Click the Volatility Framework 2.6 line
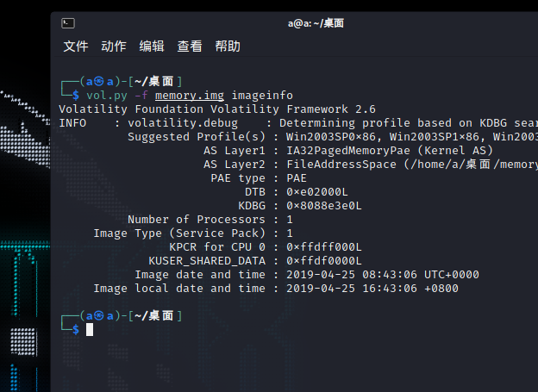The width and height of the screenshot is (538, 392). pyautogui.click(x=217, y=109)
